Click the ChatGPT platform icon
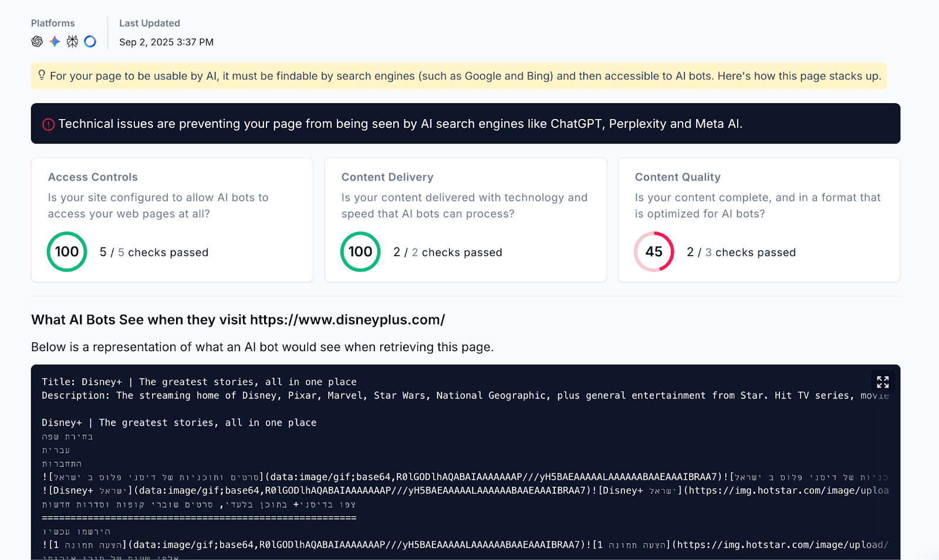 (37, 42)
